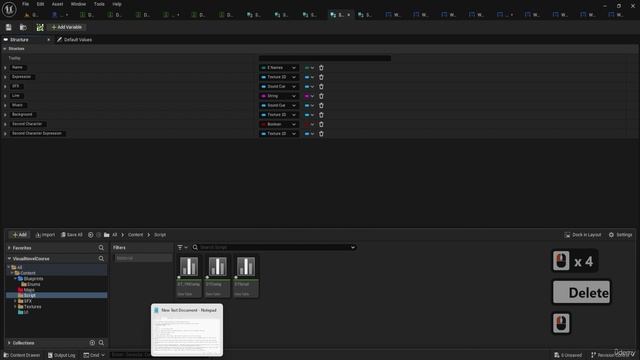Delete the Name variable with its trash icon
Image resolution: width=640 pixels, height=360 pixels.
tap(321, 68)
